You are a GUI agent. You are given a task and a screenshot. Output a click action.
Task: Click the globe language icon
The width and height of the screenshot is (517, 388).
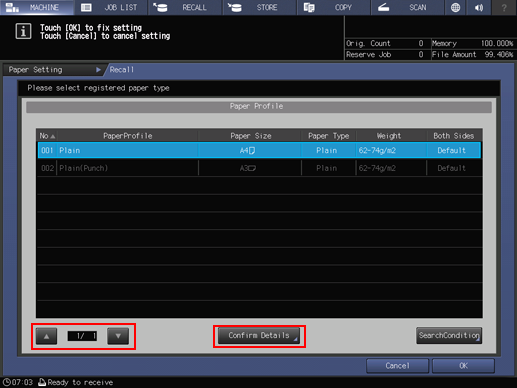(x=455, y=7)
